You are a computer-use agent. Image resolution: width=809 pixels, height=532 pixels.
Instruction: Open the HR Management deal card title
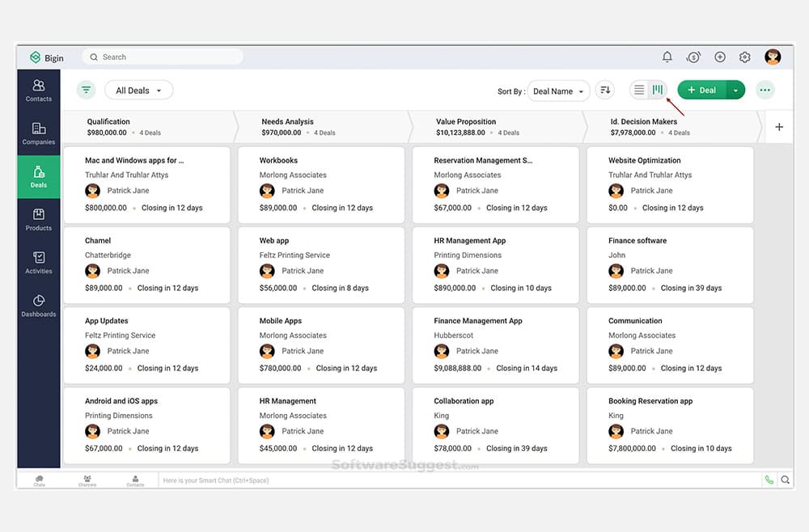pyautogui.click(x=287, y=401)
